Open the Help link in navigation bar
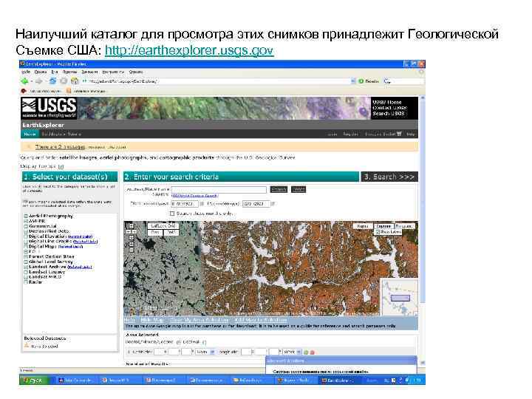Screen dimensions: 532x399 tap(411, 134)
